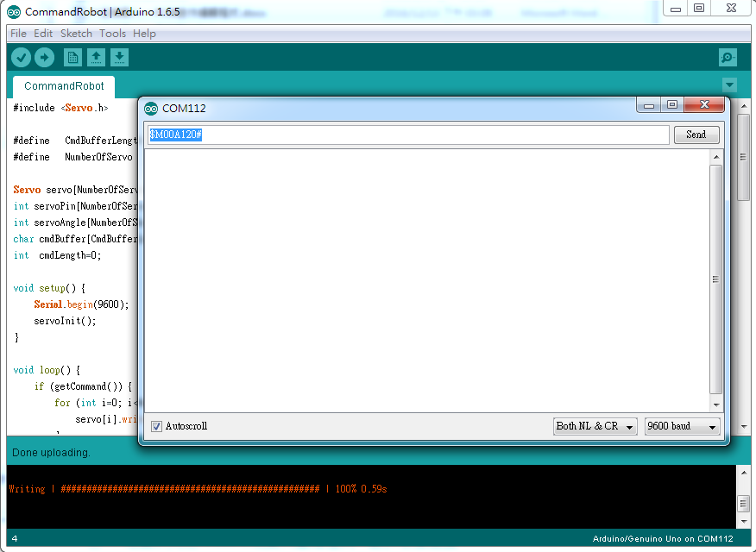Click the Arduino logo in main title bar
The width and height of the screenshot is (756, 552).
[14, 12]
